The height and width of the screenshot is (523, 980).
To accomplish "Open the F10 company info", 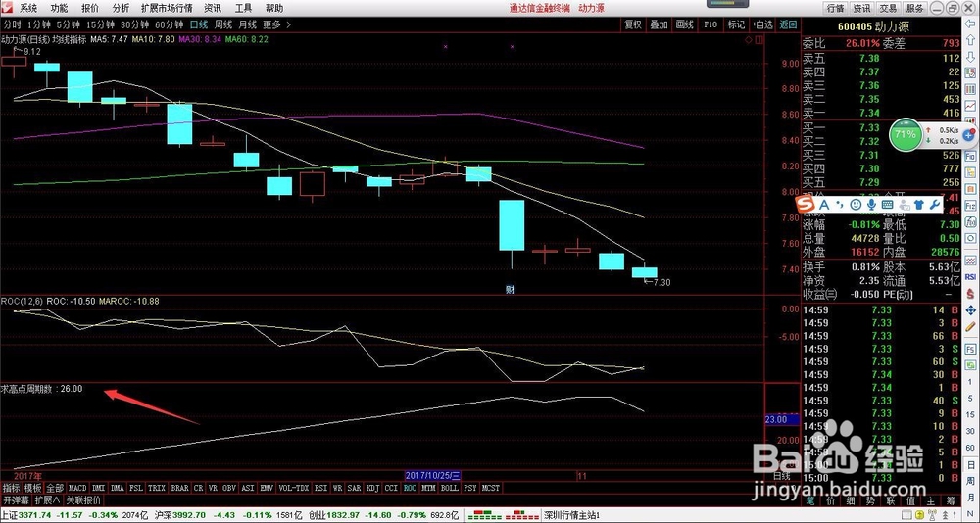I will pos(710,25).
